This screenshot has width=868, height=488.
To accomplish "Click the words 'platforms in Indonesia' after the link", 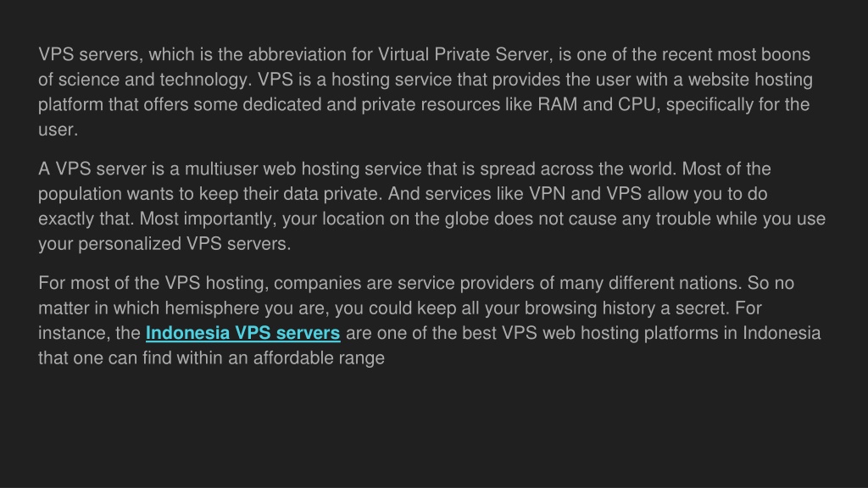I will 732,333.
